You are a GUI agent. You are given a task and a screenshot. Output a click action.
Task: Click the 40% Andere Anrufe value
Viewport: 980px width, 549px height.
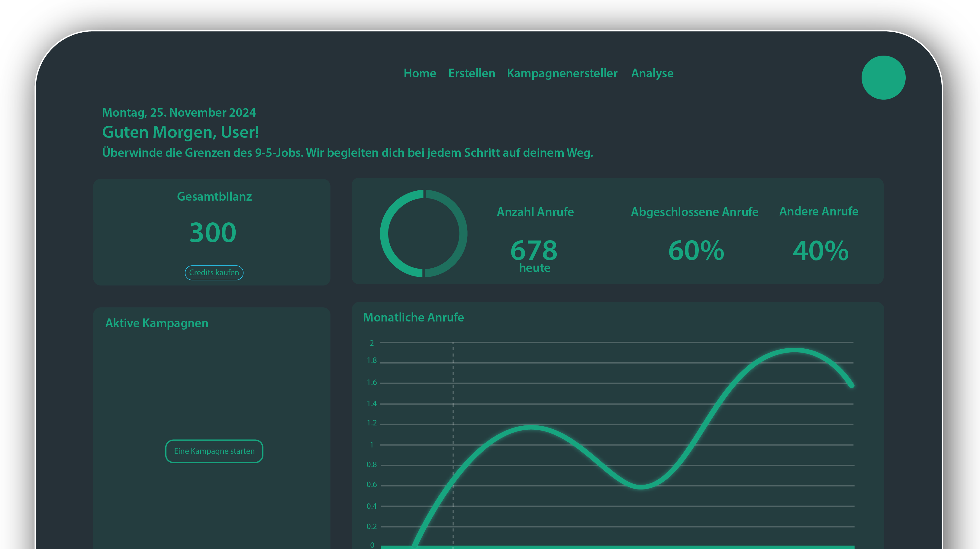(x=820, y=250)
